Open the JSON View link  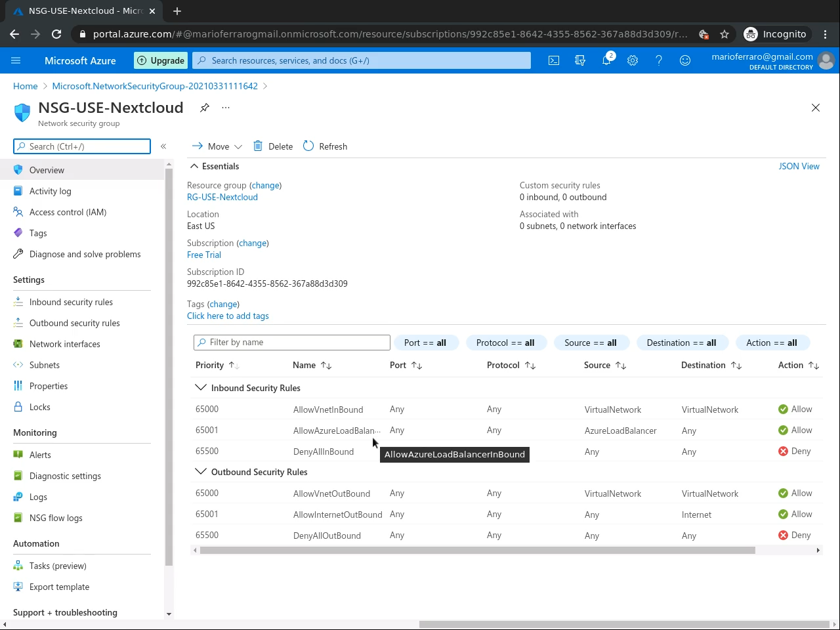click(x=799, y=167)
